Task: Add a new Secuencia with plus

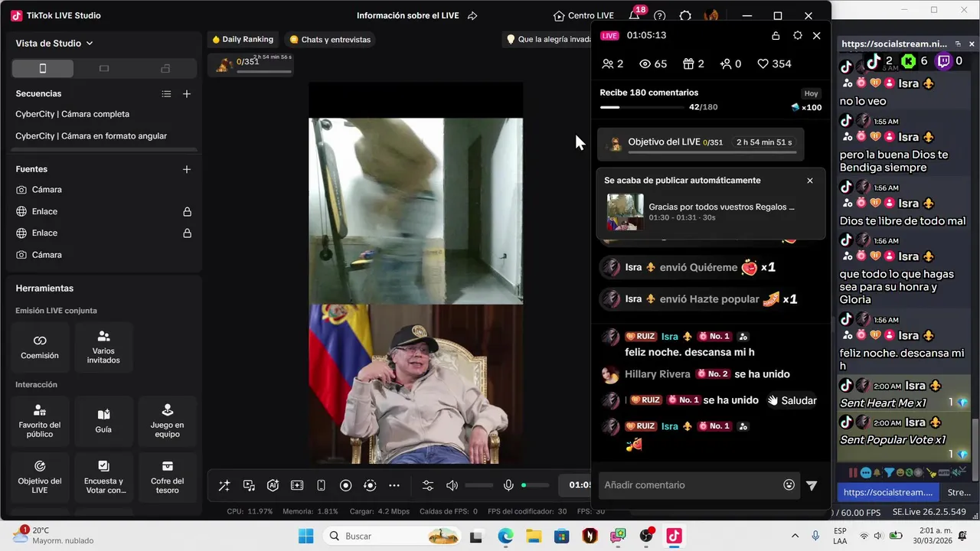Action: 187,94
